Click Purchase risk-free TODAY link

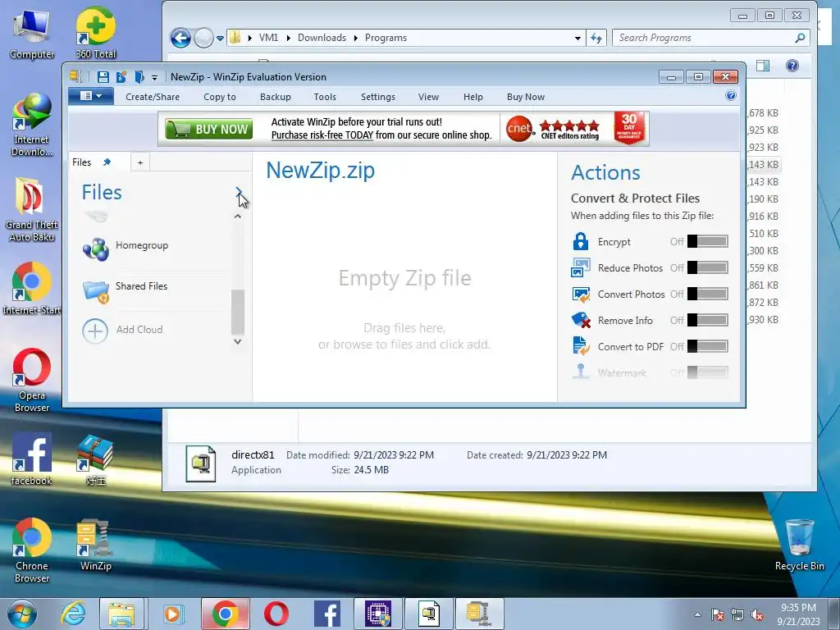click(322, 135)
